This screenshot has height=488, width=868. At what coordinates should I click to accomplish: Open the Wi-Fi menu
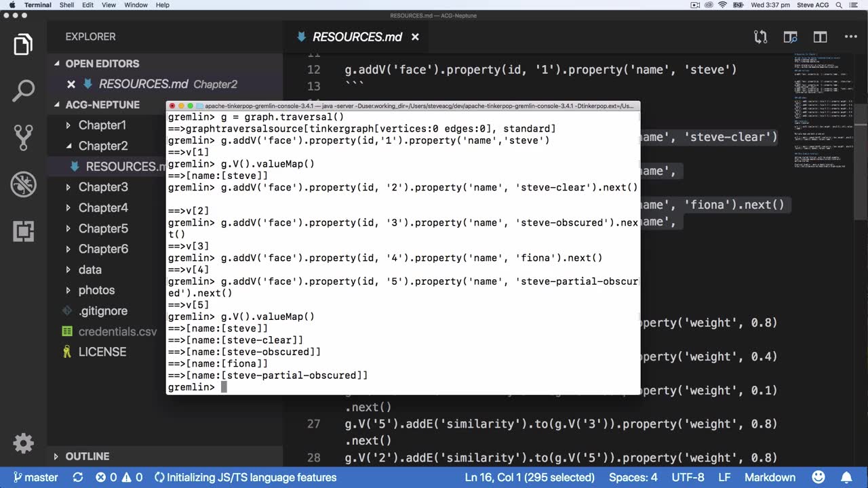(723, 5)
